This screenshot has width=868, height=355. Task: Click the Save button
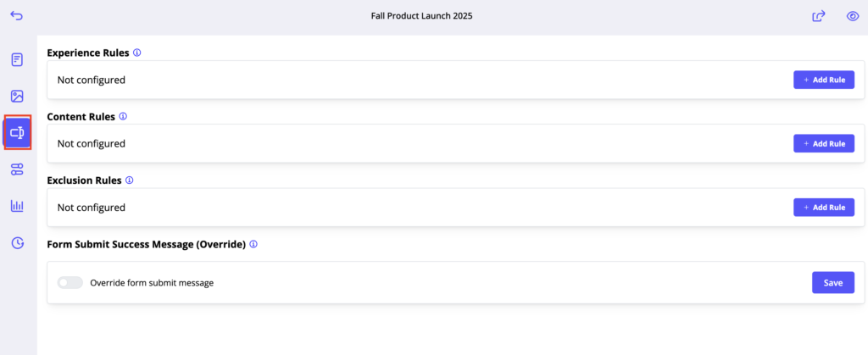coord(832,283)
